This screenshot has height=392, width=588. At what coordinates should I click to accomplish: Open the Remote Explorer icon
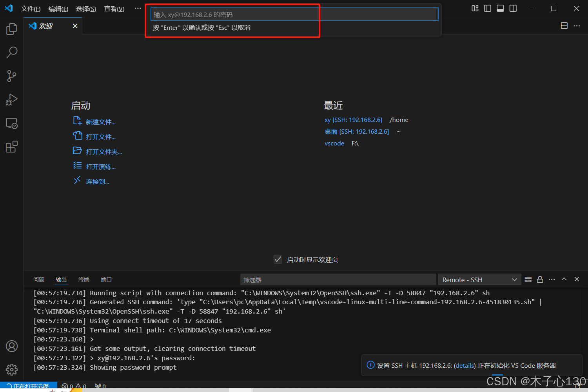tap(11, 123)
